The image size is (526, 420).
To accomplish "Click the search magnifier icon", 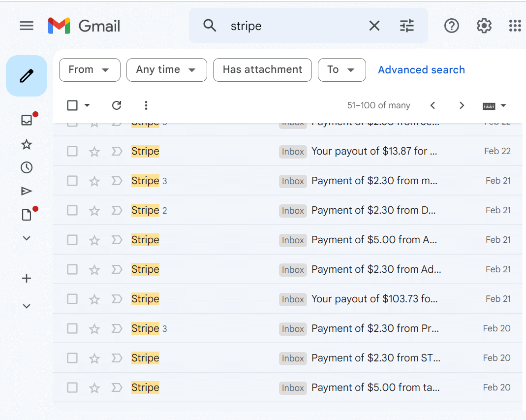I will point(210,26).
